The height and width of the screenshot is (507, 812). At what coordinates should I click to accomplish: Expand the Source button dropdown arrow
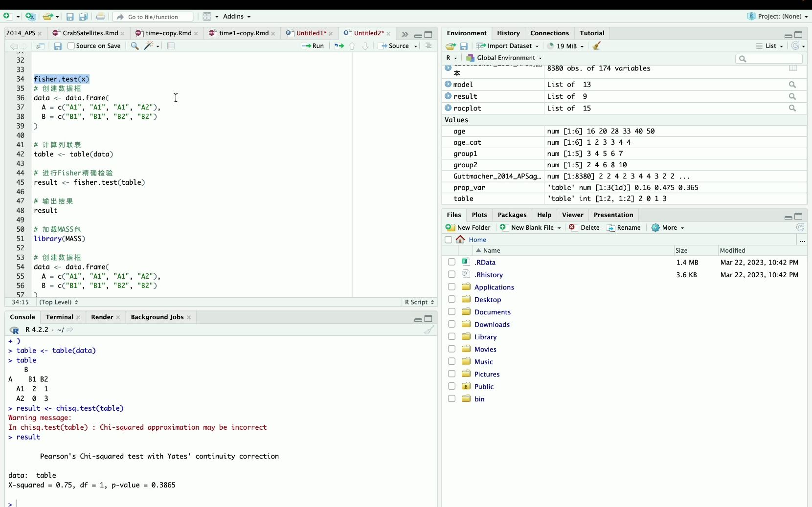(x=416, y=46)
